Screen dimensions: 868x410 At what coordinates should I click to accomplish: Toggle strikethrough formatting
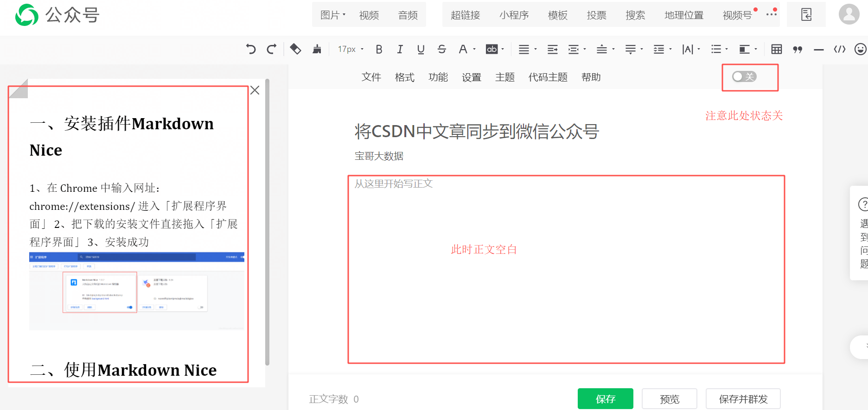442,49
